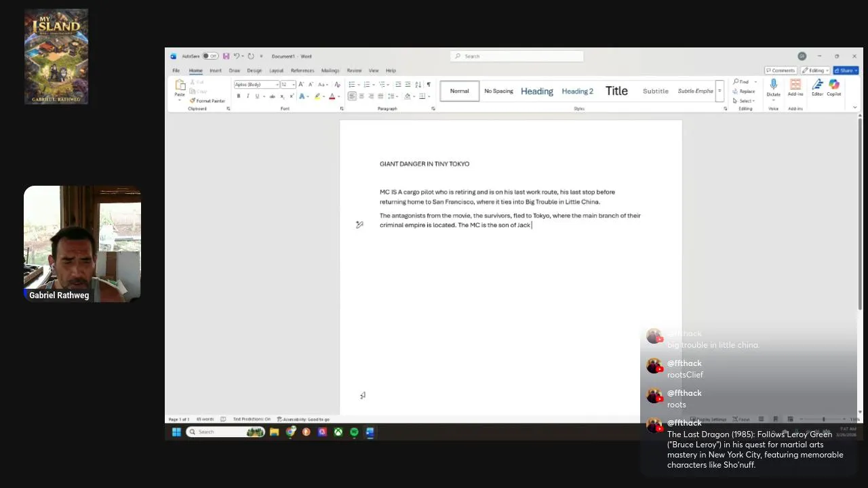Open line and paragraph spacing

(x=392, y=96)
